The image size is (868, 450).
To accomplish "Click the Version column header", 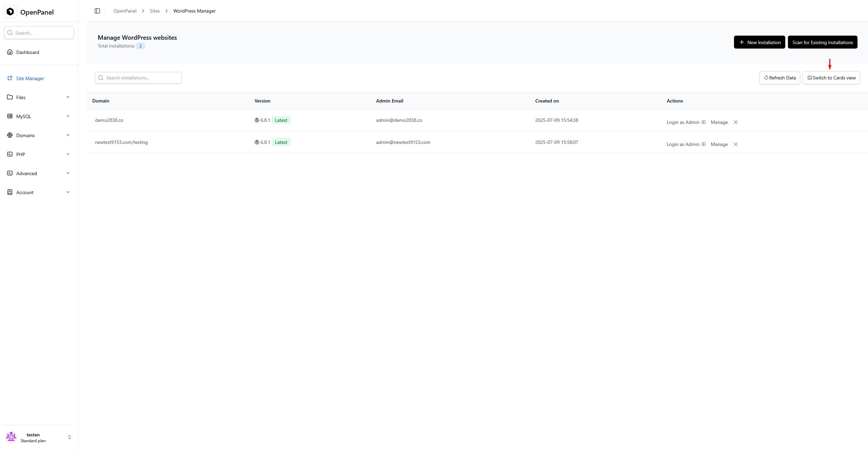I will 263,101.
